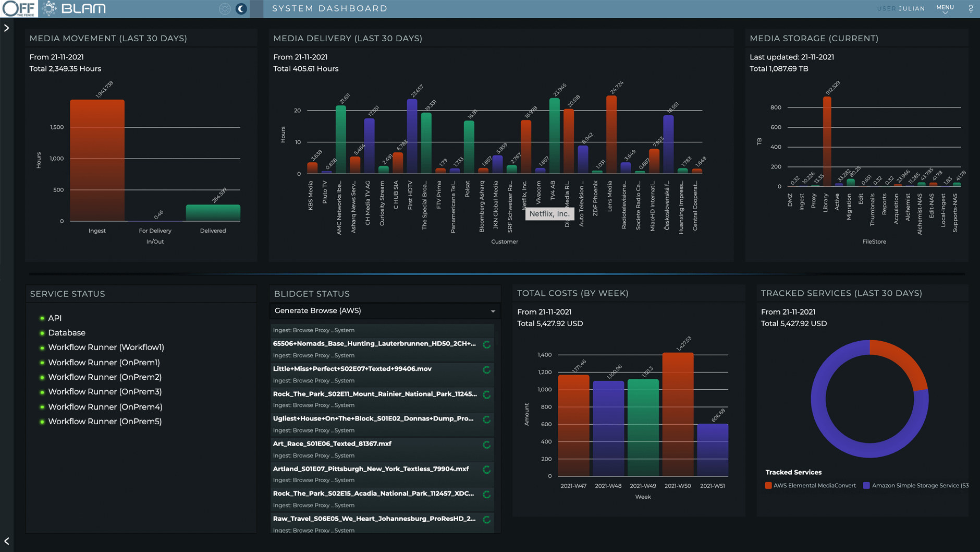Image resolution: width=980 pixels, height=552 pixels.
Task: Click the 2021-W50 bar in Total Costs chart
Action: (x=678, y=414)
